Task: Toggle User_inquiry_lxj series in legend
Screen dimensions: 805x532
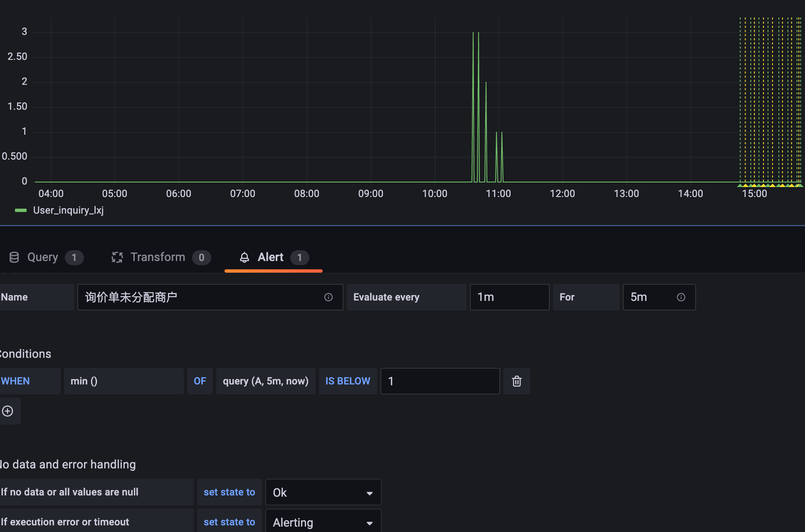Action: tap(69, 210)
